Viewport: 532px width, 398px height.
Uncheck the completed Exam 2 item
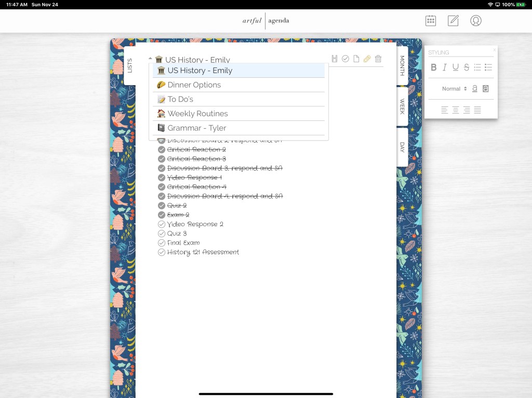tap(162, 215)
